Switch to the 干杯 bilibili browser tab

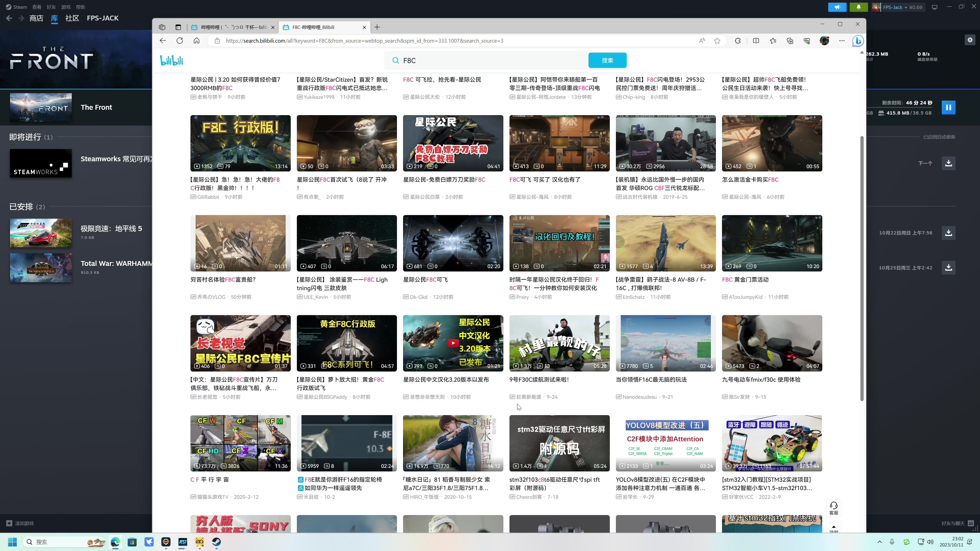click(x=233, y=27)
